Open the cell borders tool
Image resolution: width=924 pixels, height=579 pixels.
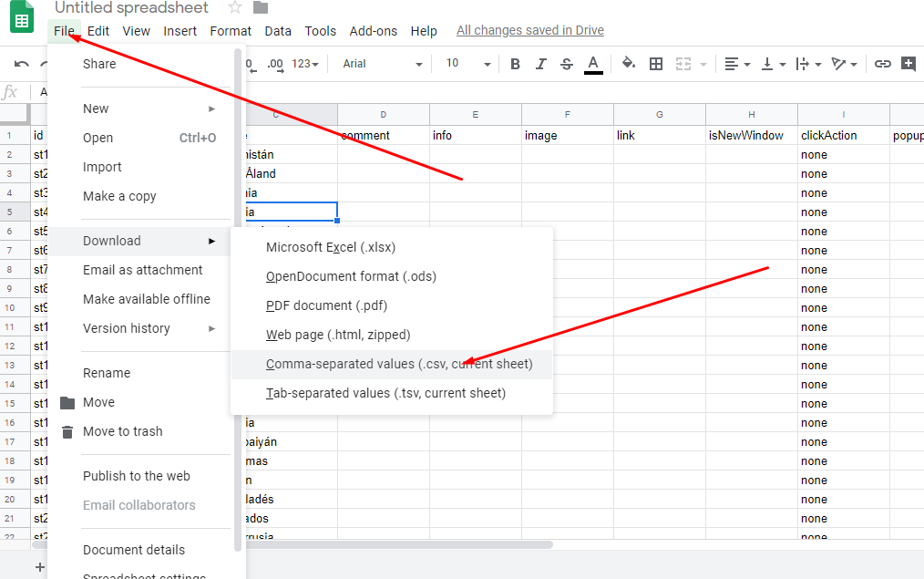click(656, 64)
